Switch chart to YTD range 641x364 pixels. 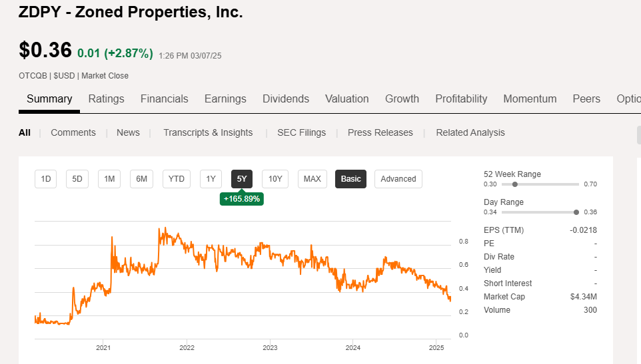tap(177, 178)
